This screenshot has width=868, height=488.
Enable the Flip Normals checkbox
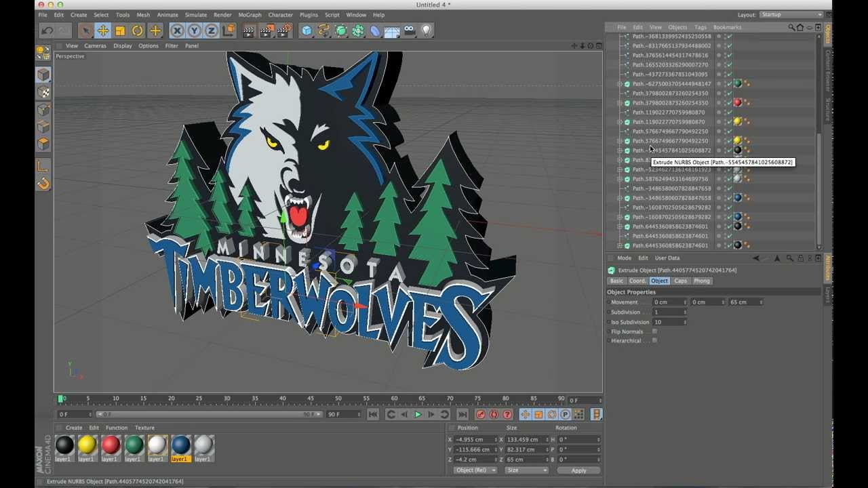click(654, 331)
